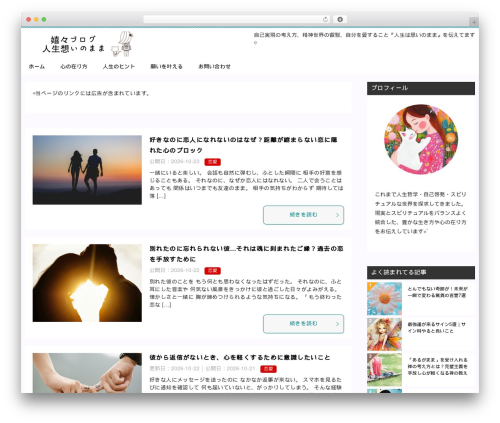Open the ホーム menu item
The width and height of the screenshot is (500, 423).
click(x=37, y=67)
